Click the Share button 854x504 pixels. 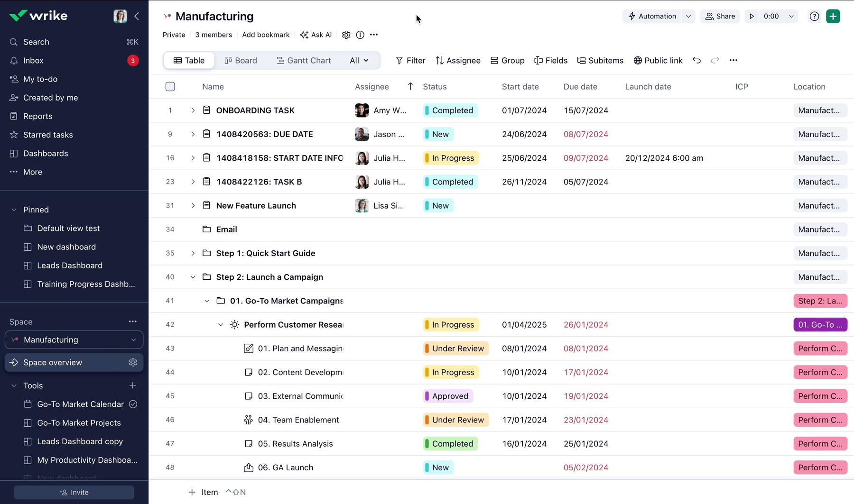[720, 16]
